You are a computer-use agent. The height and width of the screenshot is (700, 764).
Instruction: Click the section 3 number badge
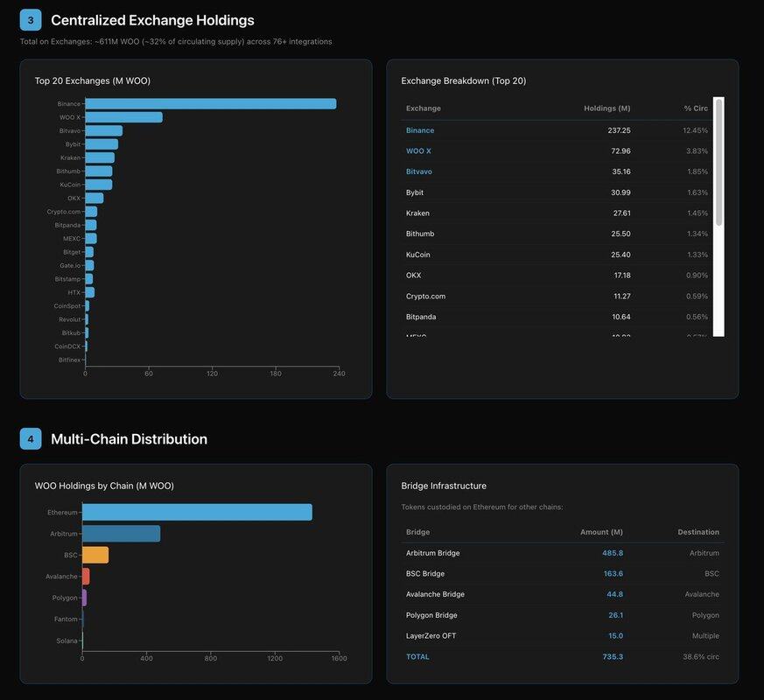tap(31, 20)
